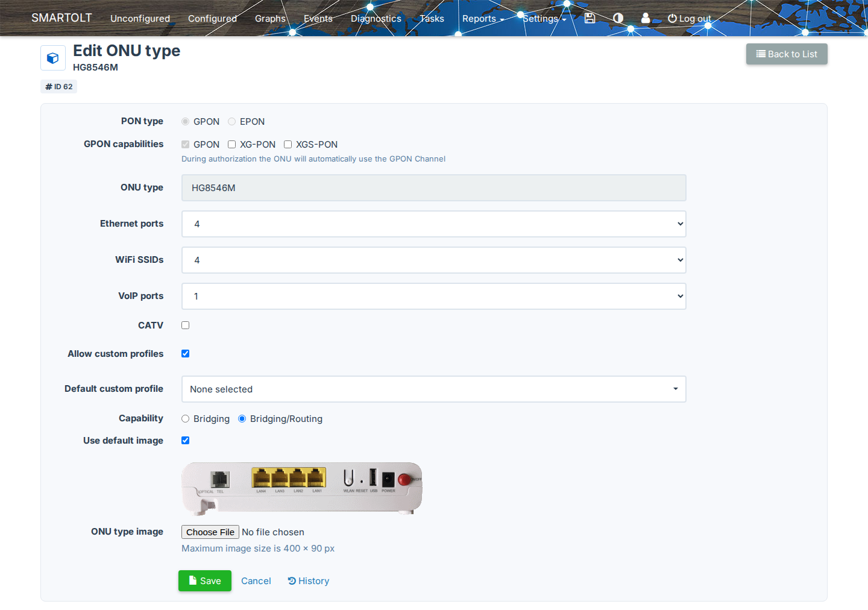Screen dimensions: 868x610
Task: Select the Bridging capability radio
Action: tap(186, 419)
